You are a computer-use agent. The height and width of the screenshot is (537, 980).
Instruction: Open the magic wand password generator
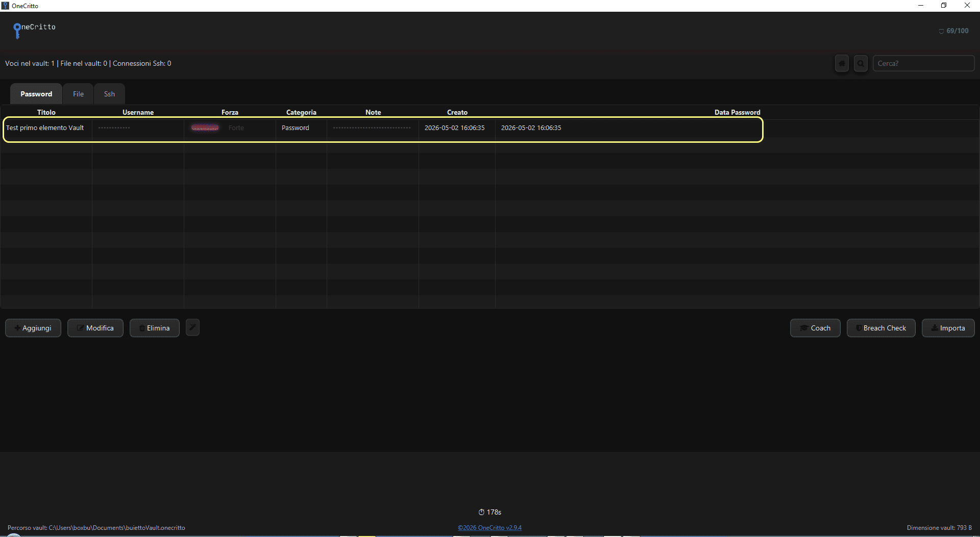point(192,327)
